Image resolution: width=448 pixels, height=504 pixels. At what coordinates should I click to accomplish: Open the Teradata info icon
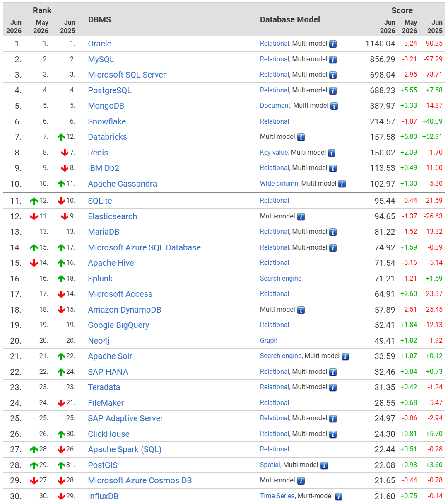click(333, 388)
